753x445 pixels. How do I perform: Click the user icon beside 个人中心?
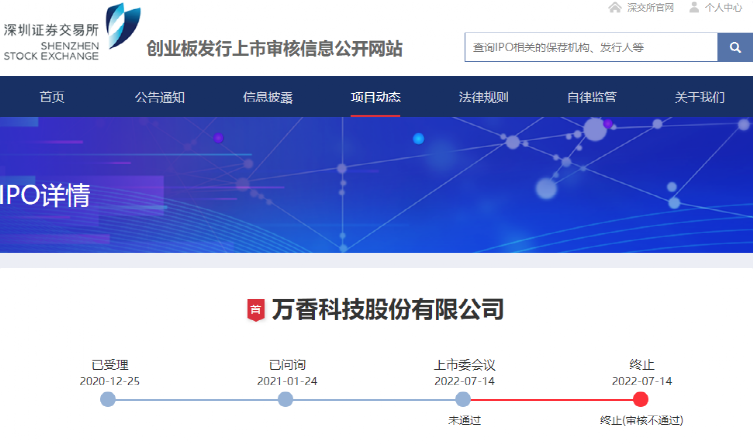694,7
